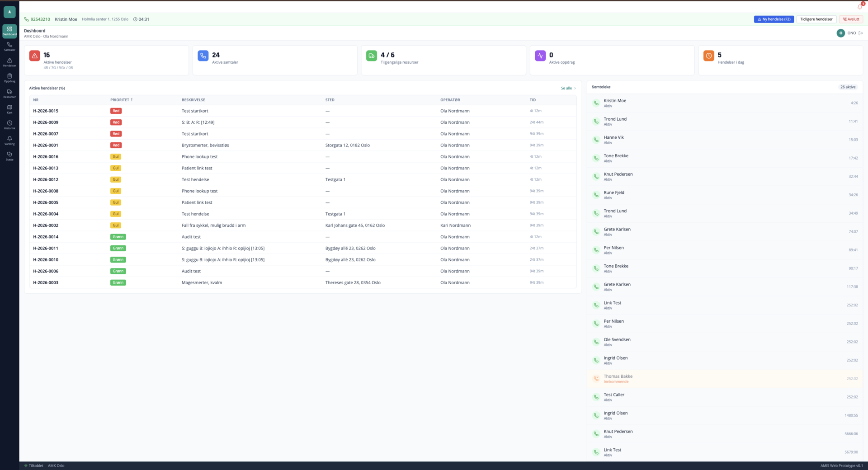This screenshot has width=868, height=470.
Task: Click Thereses gate 28, 0354 Oslo address
Action: tap(353, 282)
